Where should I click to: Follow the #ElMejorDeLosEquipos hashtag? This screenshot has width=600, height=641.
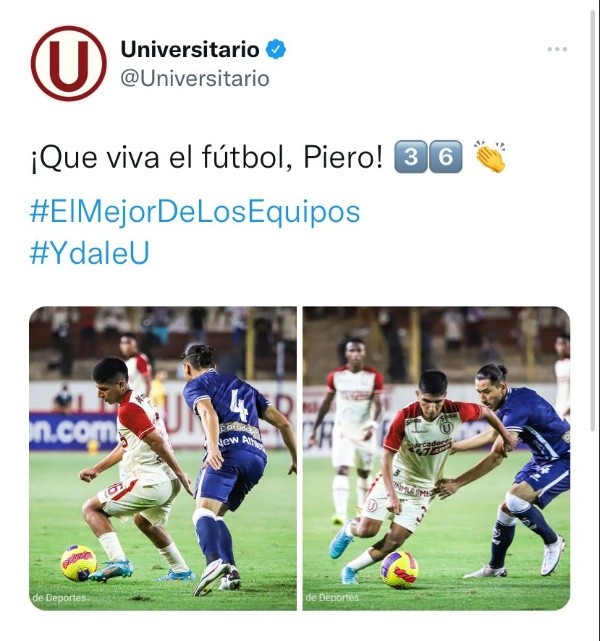(x=195, y=212)
